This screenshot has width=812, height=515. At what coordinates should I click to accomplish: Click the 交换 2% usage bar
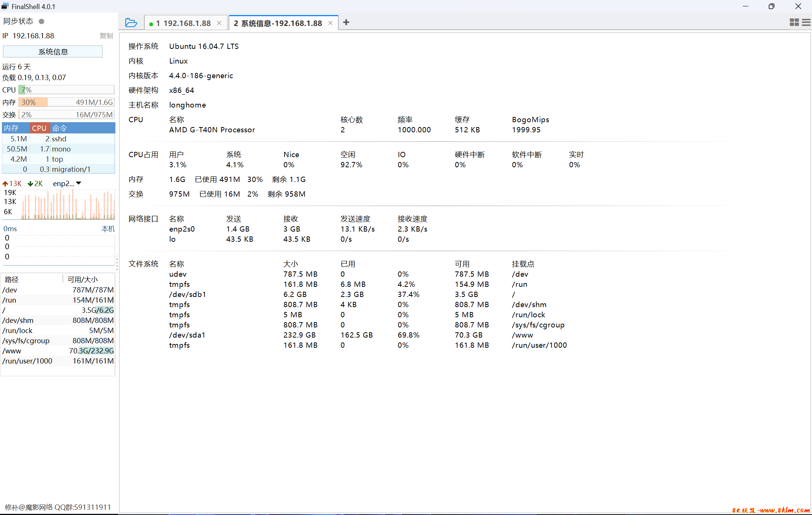click(67, 115)
